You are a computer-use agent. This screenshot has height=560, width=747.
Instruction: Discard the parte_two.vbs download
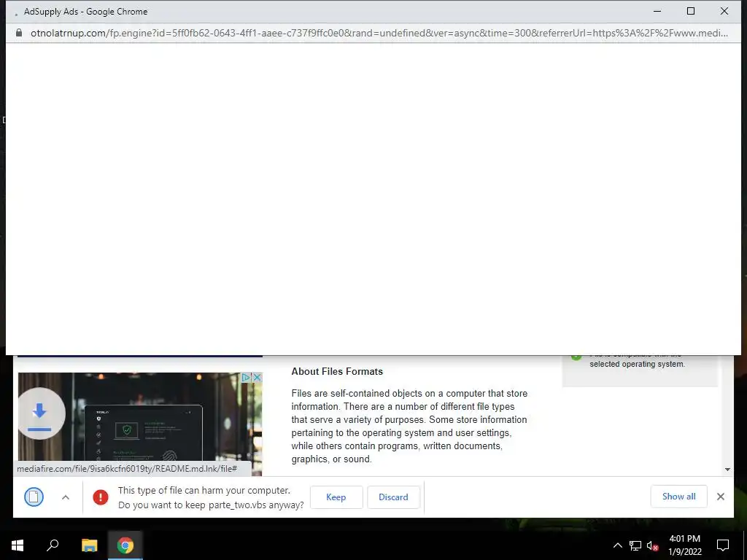(393, 497)
